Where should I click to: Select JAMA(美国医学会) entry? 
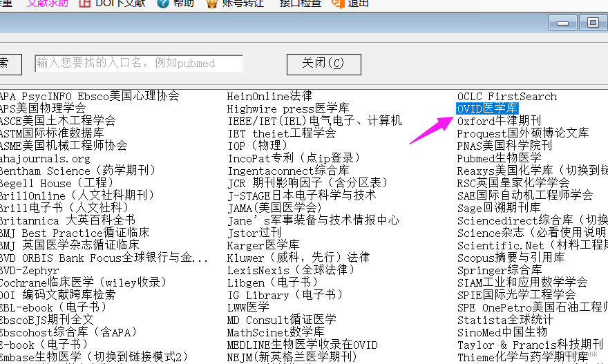pyautogui.click(x=274, y=208)
